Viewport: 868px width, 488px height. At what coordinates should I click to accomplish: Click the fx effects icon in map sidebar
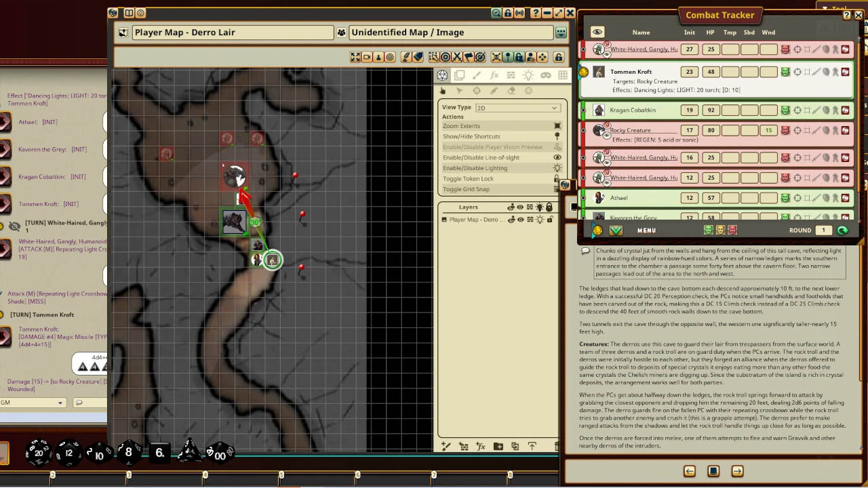(x=494, y=75)
